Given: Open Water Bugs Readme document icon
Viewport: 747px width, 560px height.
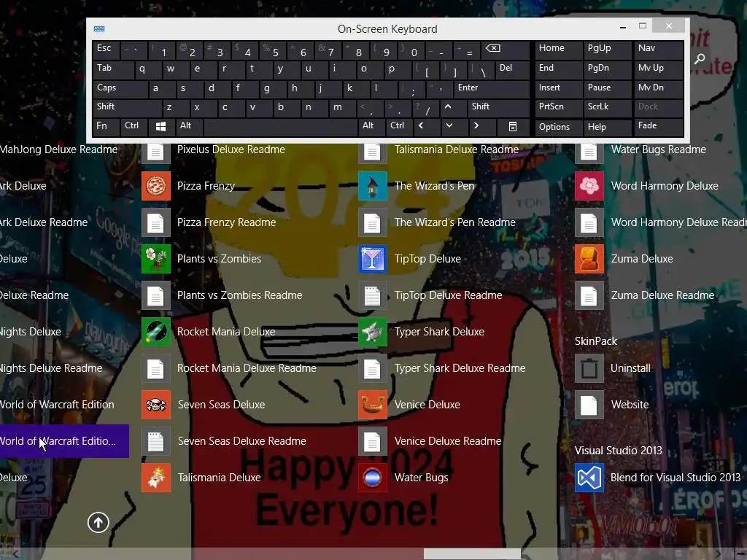Looking at the screenshot, I should (x=589, y=153).
